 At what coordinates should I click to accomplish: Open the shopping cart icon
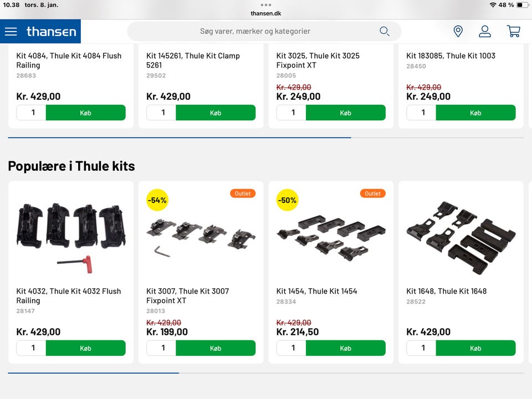click(x=514, y=31)
